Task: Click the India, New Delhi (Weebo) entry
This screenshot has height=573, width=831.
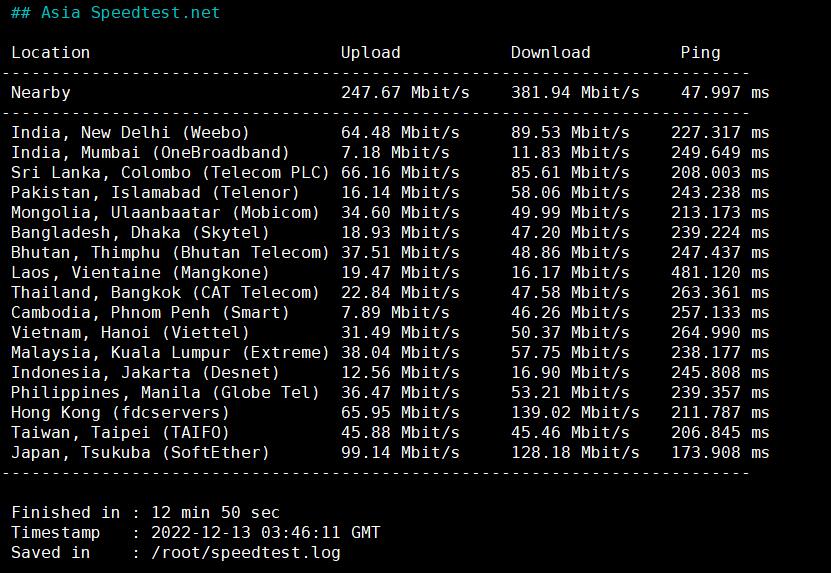Action: 130,133
